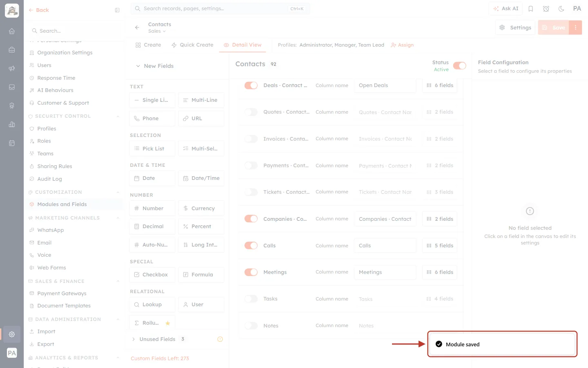
Task: Click the PA user avatar at top right
Action: pos(577,9)
